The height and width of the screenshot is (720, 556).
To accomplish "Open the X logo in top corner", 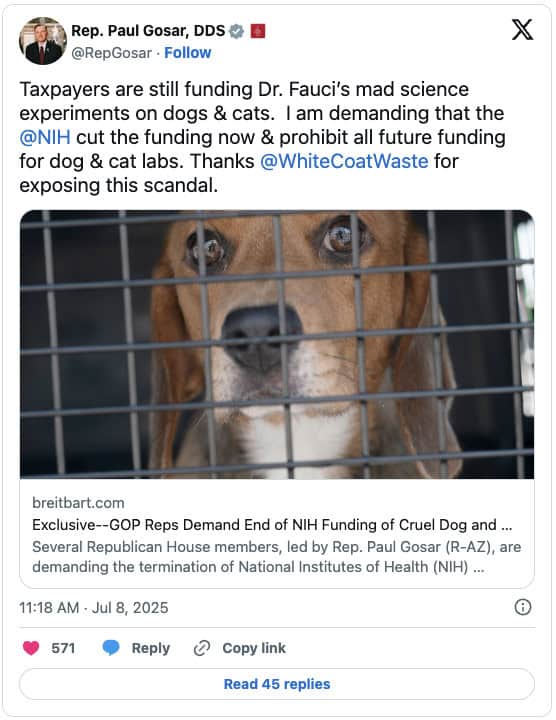I will [522, 30].
